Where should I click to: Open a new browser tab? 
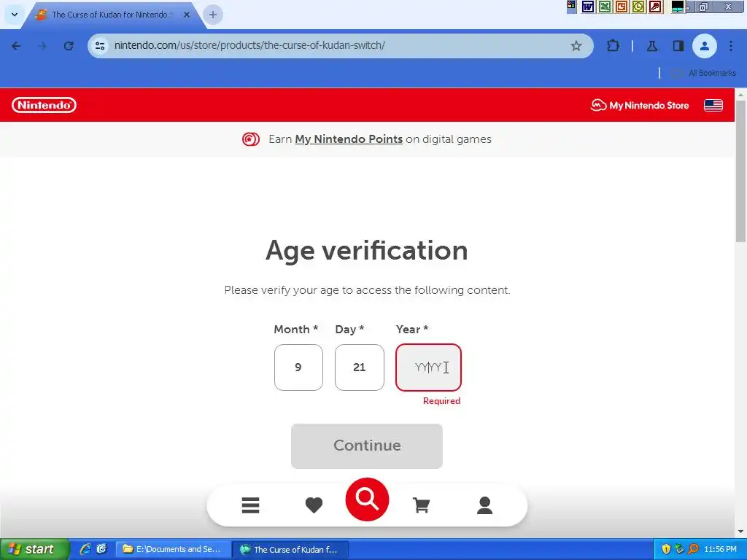[213, 15]
